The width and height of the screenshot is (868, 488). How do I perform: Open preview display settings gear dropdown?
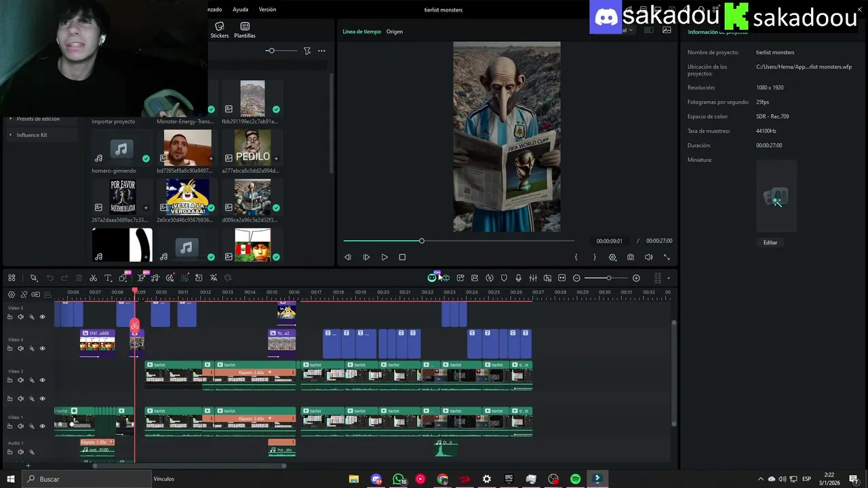click(x=613, y=258)
